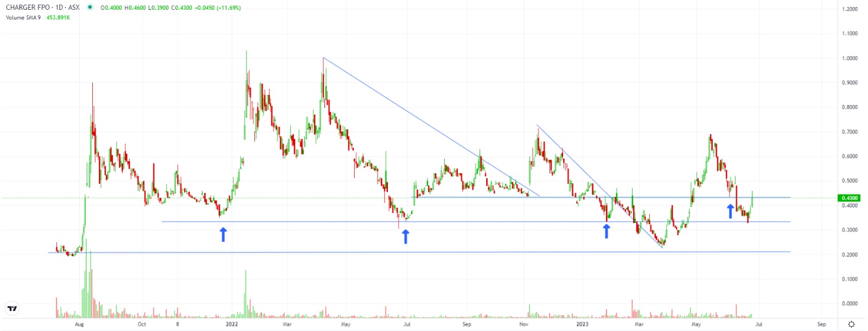Click the 2022 label on time axis
This screenshot has width=868, height=331.
[232, 324]
